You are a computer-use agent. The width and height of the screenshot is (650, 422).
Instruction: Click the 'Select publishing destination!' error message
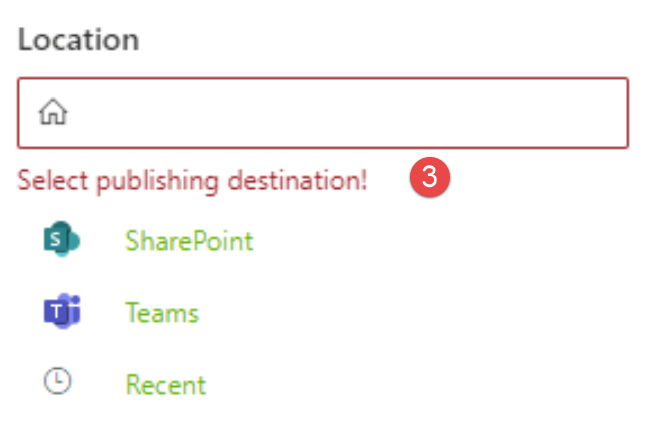click(193, 181)
